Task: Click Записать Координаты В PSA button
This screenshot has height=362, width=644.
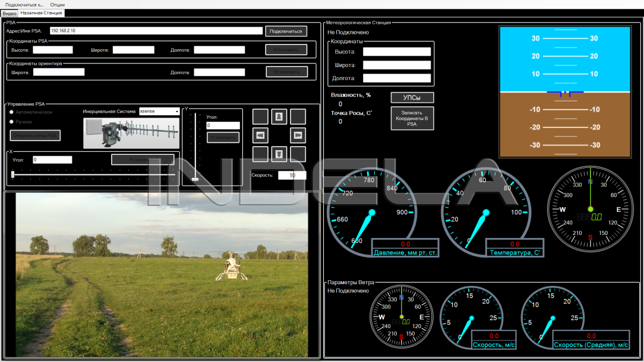Action: (412, 118)
